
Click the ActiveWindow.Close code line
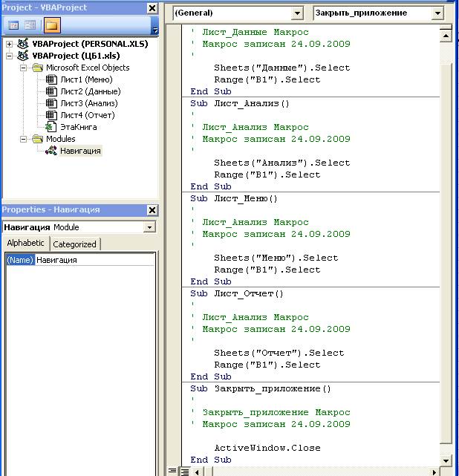267,448
